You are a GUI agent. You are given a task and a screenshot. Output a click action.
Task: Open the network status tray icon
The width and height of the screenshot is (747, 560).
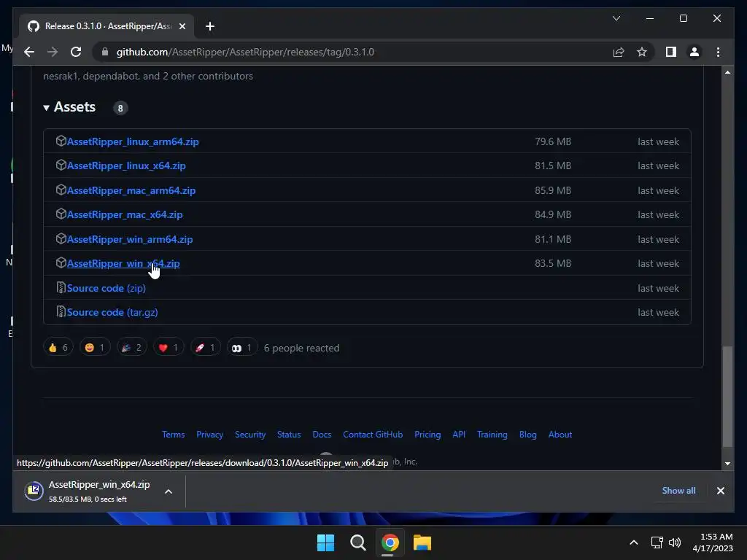tap(657, 542)
